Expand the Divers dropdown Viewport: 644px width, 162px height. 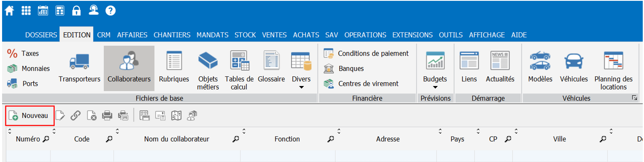(x=301, y=87)
